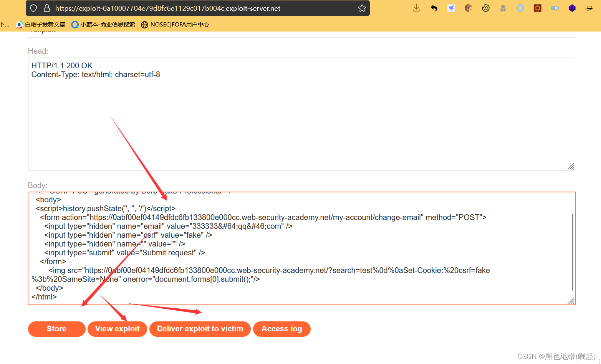Open the red square sun extension icon
Viewport: 601px width, 364px height.
click(538, 8)
